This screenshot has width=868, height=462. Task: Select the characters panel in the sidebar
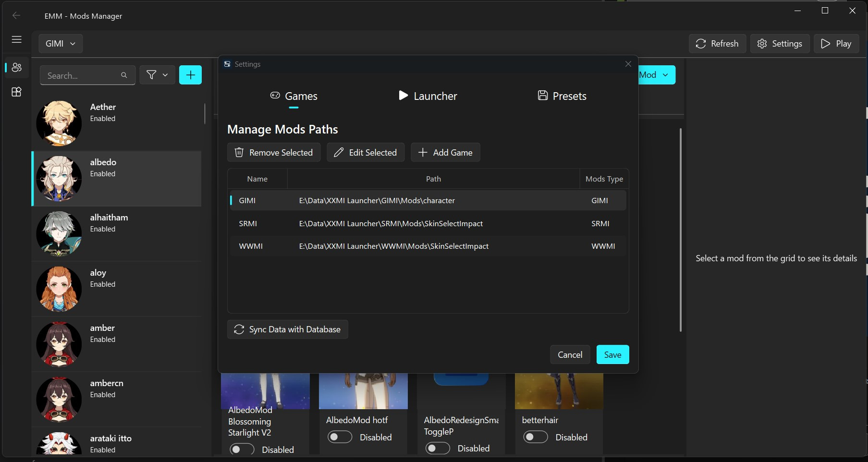click(16, 67)
